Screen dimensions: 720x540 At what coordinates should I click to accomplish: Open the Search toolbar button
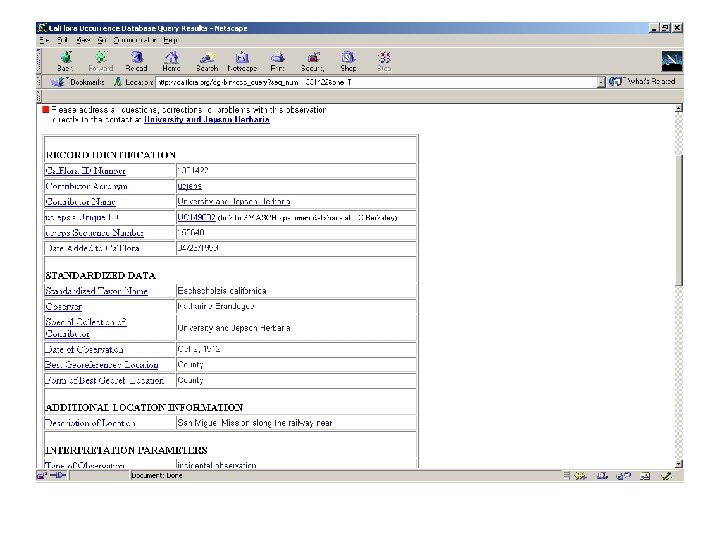coord(207,61)
